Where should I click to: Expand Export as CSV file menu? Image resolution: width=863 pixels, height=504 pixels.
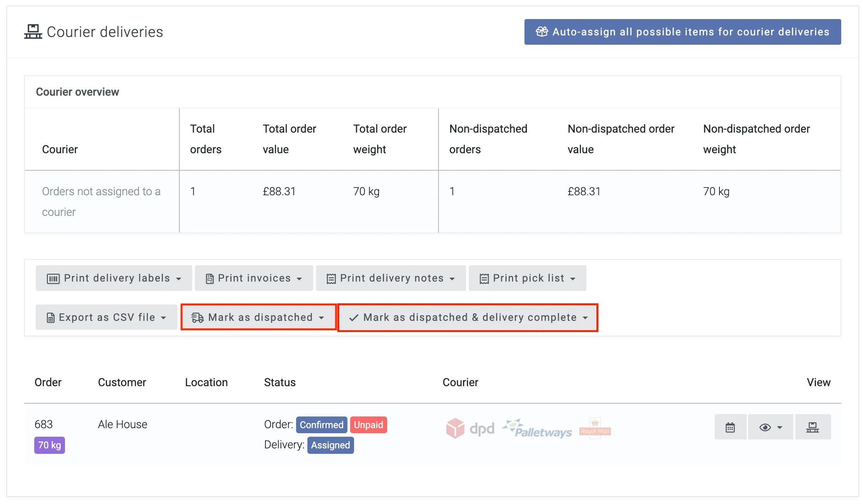tap(106, 317)
